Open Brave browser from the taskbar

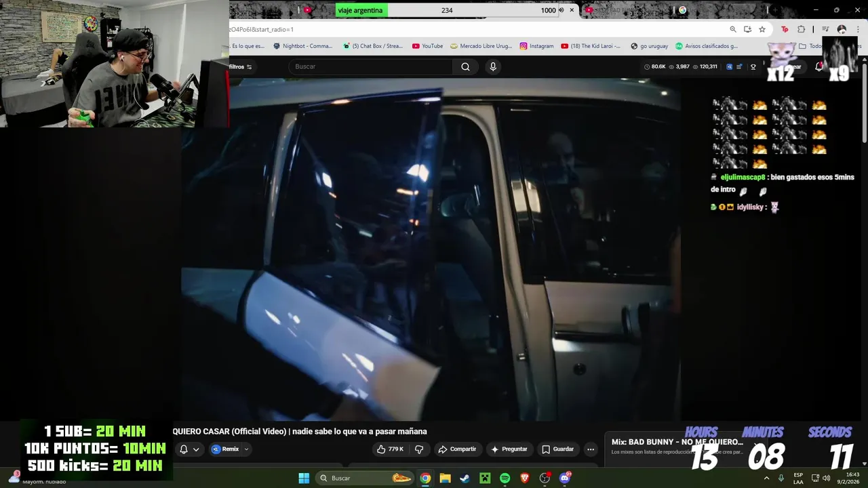(x=524, y=478)
